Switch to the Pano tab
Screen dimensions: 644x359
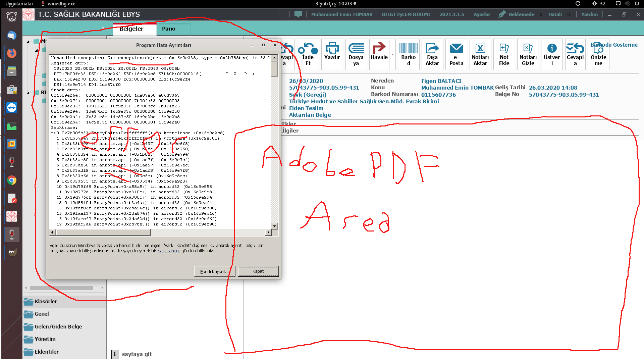(169, 29)
